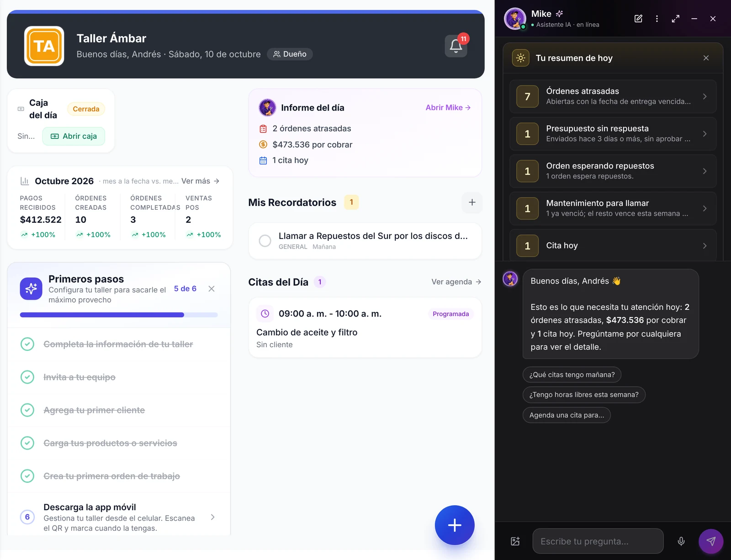Open the Ver agenda link
Image resolution: width=731 pixels, height=560 pixels.
click(x=456, y=282)
